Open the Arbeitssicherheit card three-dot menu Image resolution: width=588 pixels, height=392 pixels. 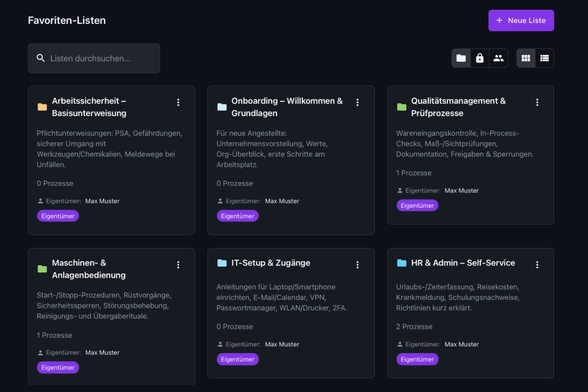178,102
